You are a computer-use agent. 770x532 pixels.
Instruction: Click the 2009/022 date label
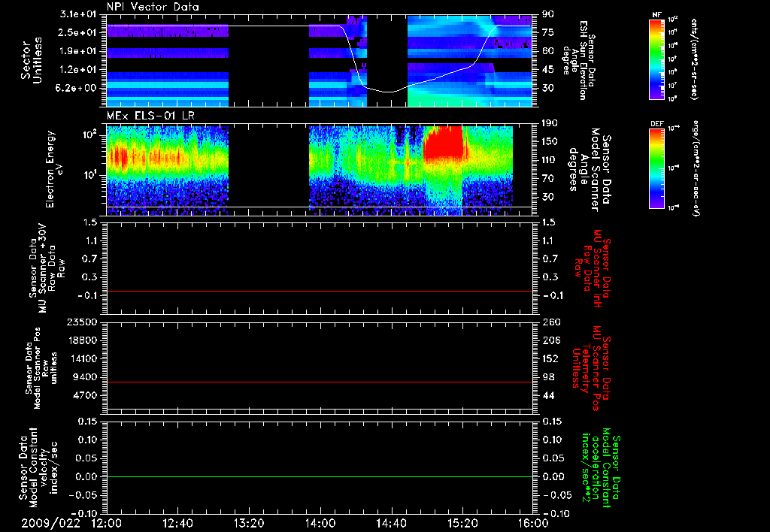point(50,523)
